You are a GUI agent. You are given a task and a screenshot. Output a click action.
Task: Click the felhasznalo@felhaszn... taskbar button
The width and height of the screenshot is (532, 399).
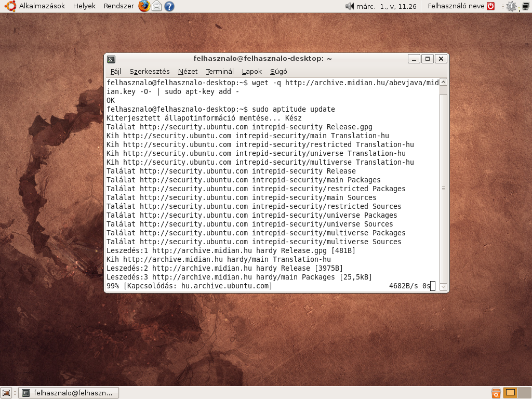pyautogui.click(x=69, y=393)
